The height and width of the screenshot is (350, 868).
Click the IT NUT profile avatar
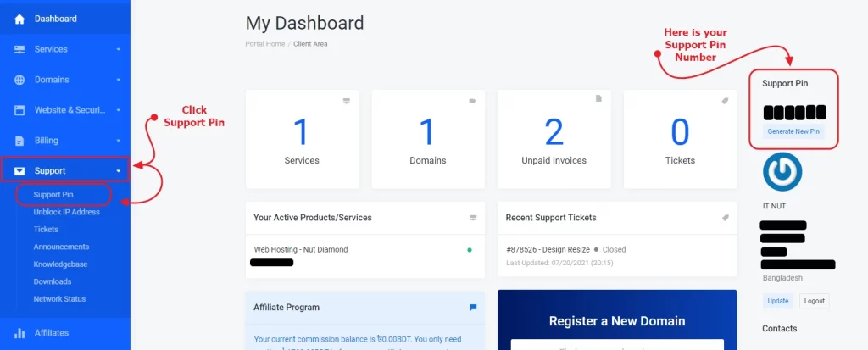(782, 172)
